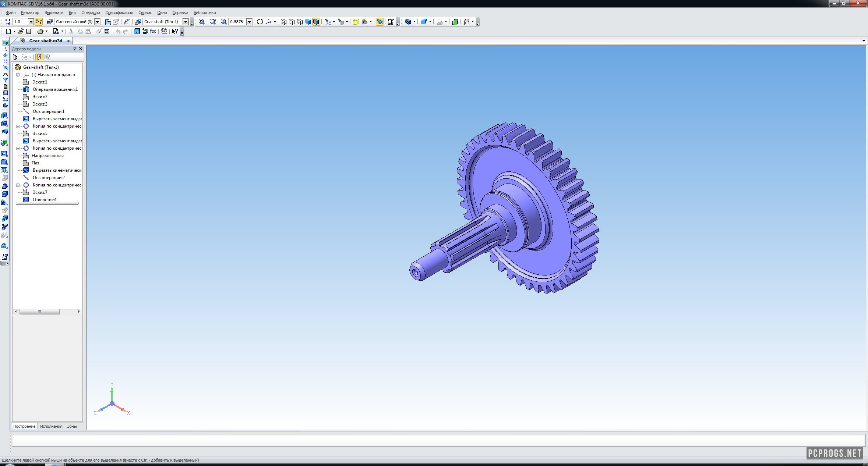The image size is (868, 466).
Task: Switch to the Исполнения tab
Action: (x=51, y=426)
